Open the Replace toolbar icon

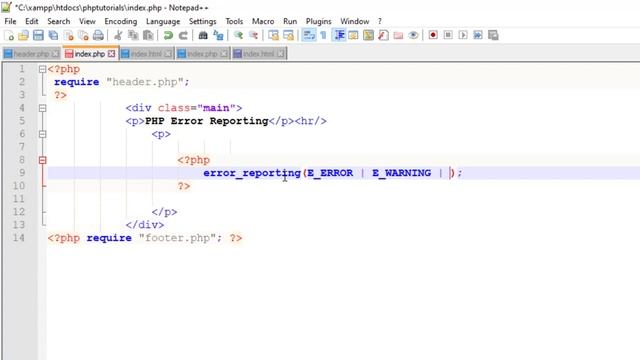pyautogui.click(x=218, y=36)
